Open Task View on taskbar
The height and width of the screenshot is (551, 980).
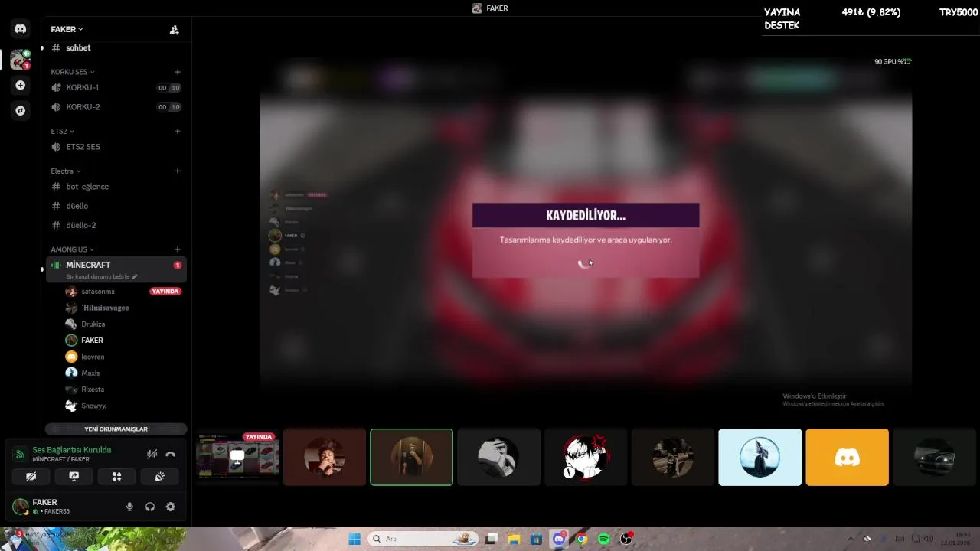(492, 539)
